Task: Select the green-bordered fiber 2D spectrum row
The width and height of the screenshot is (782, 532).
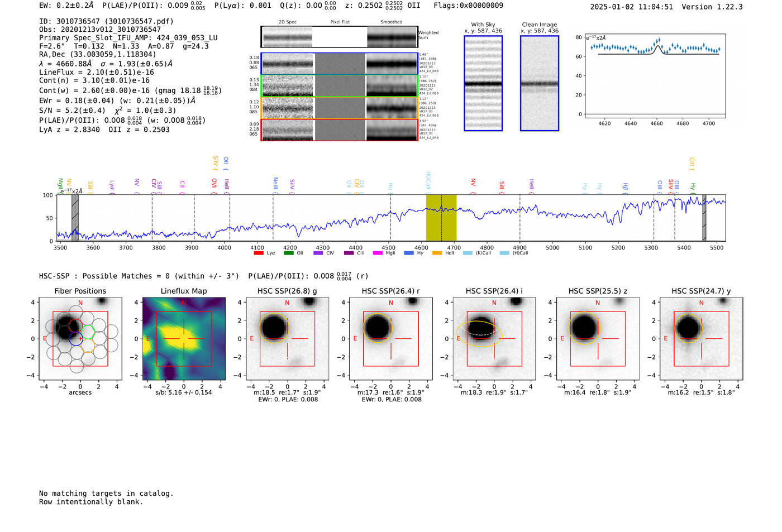Action: 340,85
